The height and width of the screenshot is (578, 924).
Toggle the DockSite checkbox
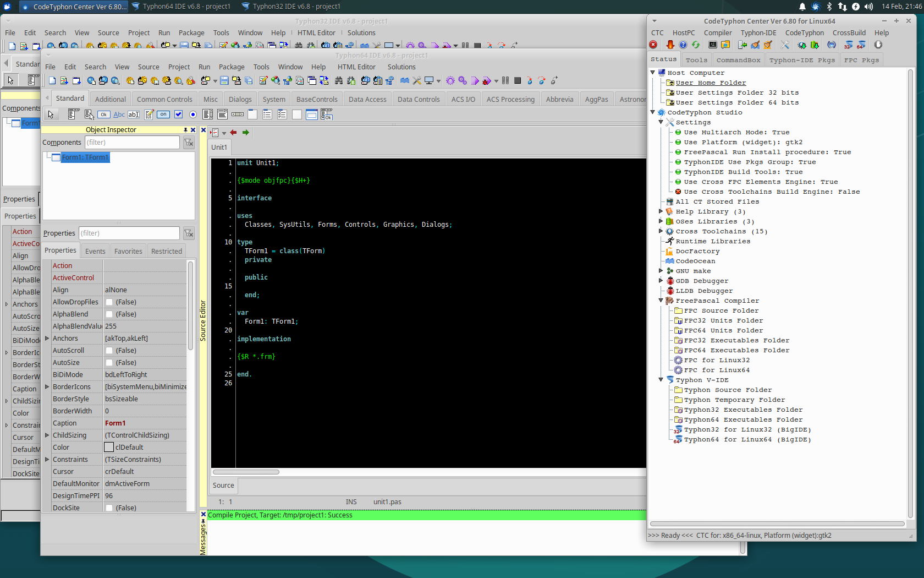point(109,508)
